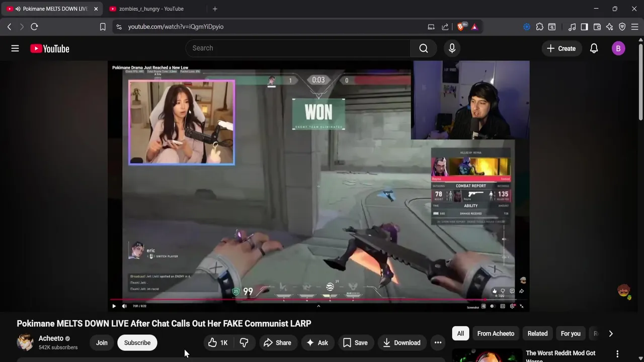The width and height of the screenshot is (644, 362).
Task: Open the more actions ellipsis menu
Action: click(438, 343)
